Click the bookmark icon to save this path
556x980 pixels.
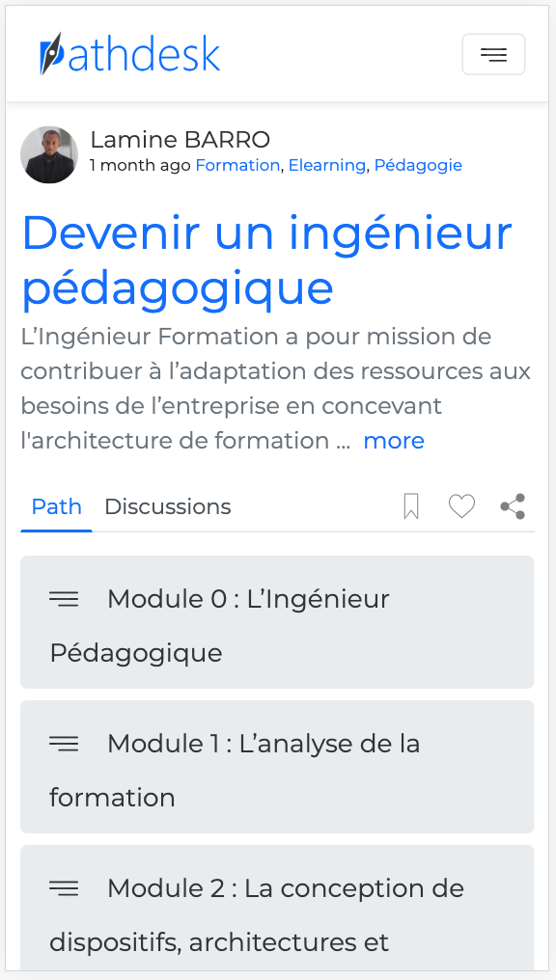(411, 506)
